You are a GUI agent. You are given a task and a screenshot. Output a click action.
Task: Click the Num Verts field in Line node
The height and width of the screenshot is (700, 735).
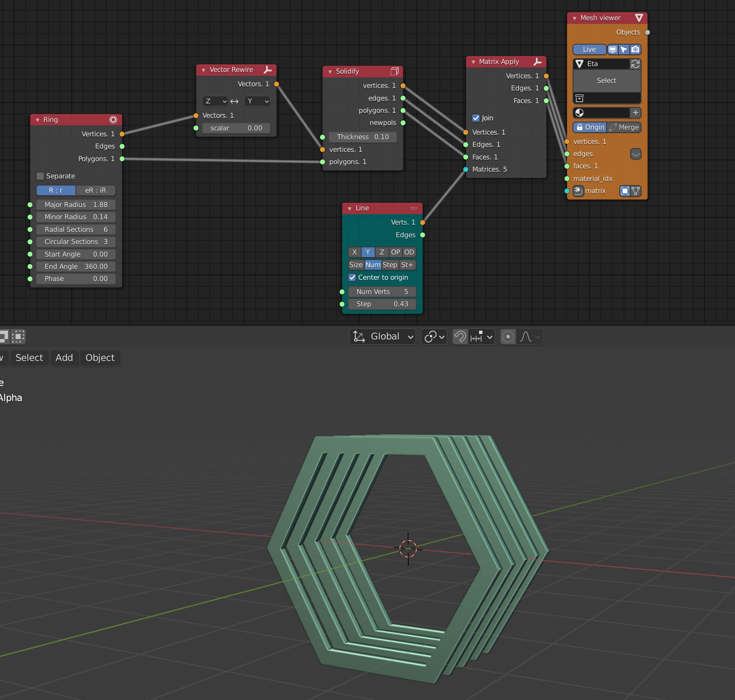[x=381, y=292]
